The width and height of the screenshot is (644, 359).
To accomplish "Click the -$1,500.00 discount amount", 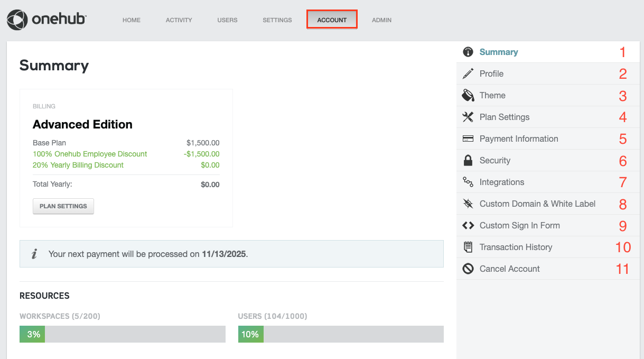I will click(x=201, y=154).
